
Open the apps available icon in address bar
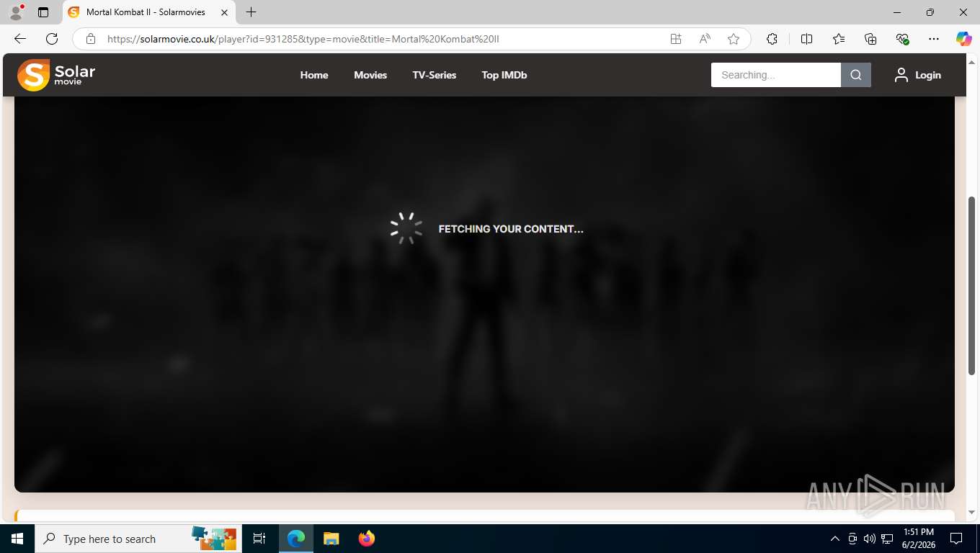(x=676, y=39)
